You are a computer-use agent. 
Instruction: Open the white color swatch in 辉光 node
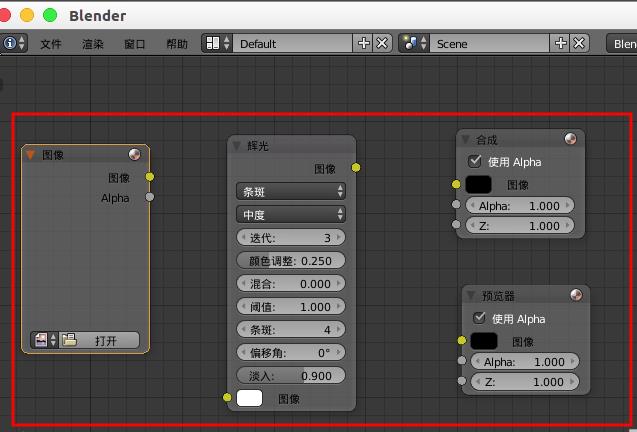[x=249, y=398]
